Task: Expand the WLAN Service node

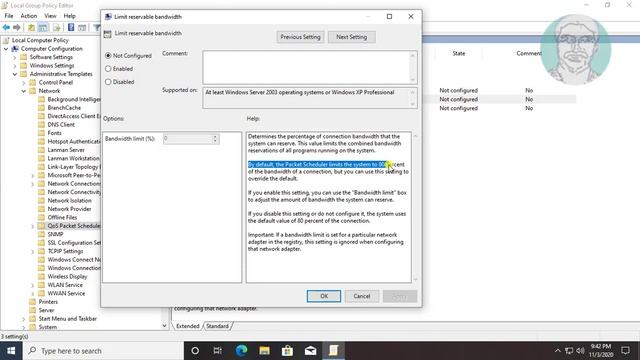Action: pos(33,285)
